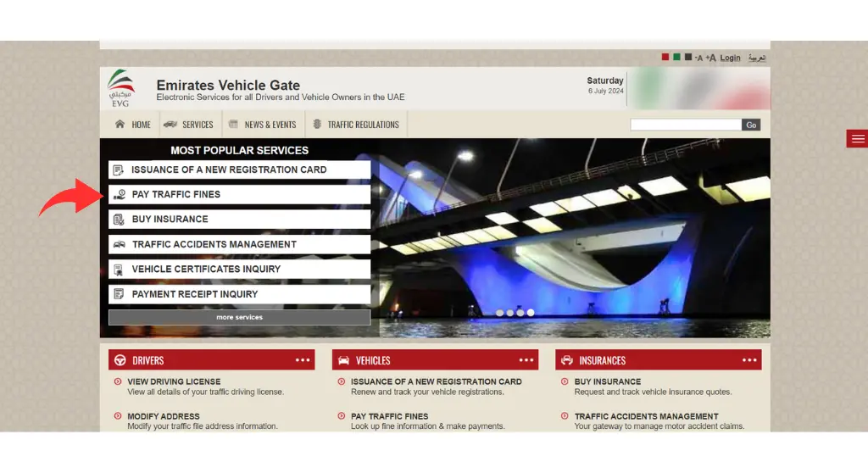This screenshot has height=473, width=868.
Task: Open the red hamburger side menu
Action: pos(857,138)
